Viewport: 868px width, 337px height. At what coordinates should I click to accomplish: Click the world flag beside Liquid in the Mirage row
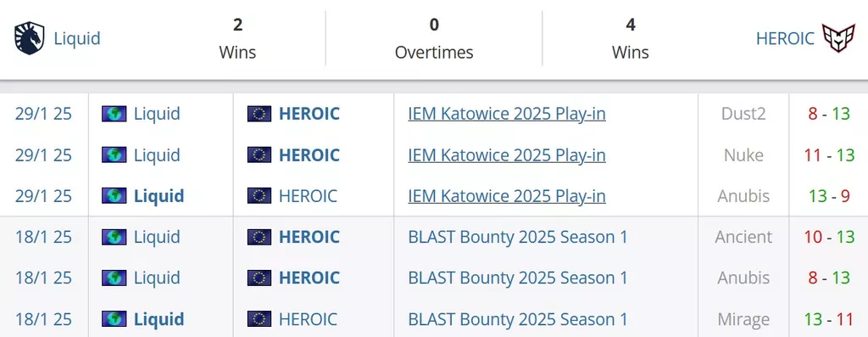coord(114,319)
